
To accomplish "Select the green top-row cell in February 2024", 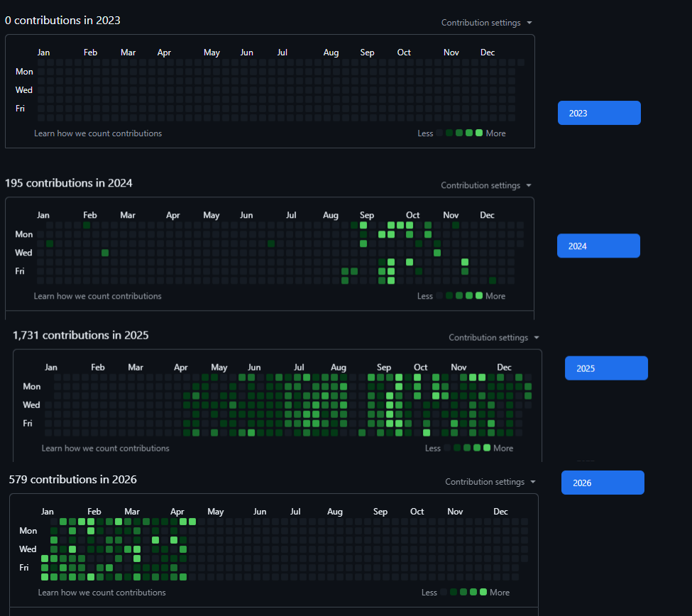I will coord(87,225).
